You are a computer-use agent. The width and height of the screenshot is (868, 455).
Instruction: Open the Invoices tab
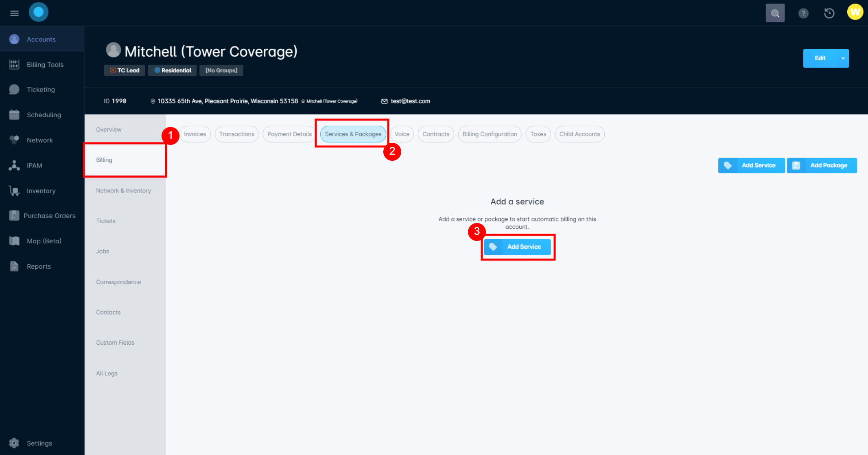[195, 134]
